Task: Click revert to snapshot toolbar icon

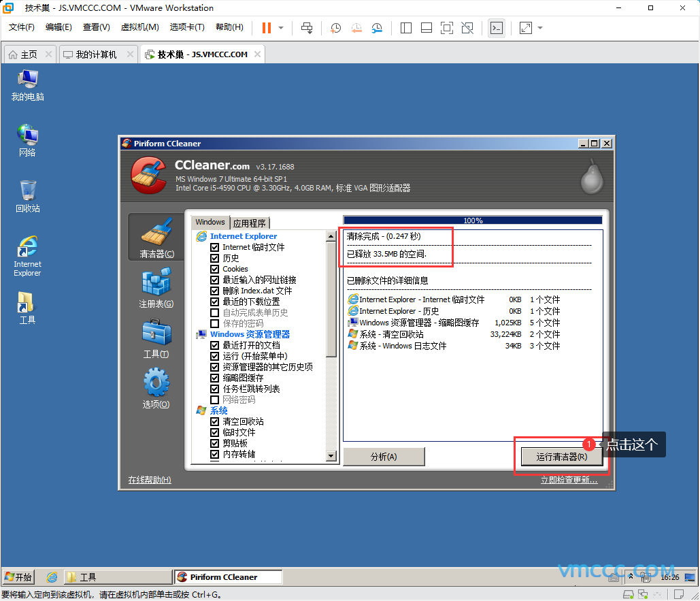Action: click(x=356, y=28)
